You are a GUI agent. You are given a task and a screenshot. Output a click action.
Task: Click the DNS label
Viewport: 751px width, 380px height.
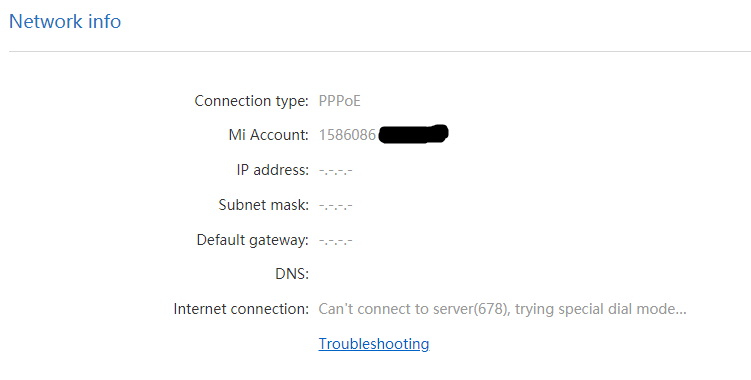pyautogui.click(x=292, y=274)
